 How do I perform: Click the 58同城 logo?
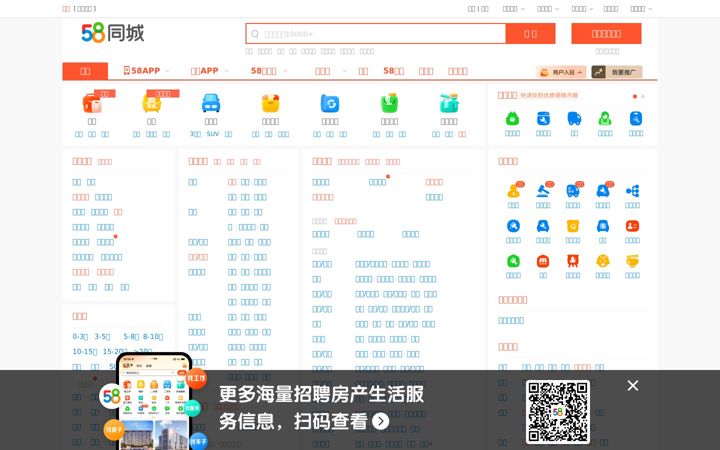pyautogui.click(x=112, y=33)
